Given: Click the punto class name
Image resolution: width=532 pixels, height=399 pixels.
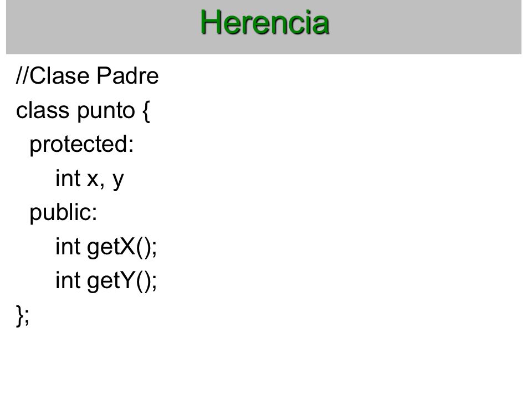Looking at the screenshot, I should pyautogui.click(x=106, y=112).
